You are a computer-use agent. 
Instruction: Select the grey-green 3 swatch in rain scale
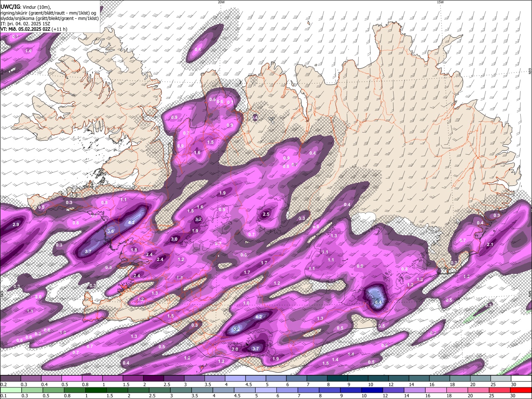[x=181, y=390]
